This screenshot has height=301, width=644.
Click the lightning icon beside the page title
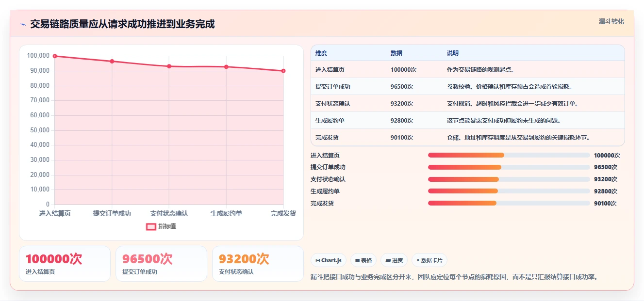[x=23, y=24]
